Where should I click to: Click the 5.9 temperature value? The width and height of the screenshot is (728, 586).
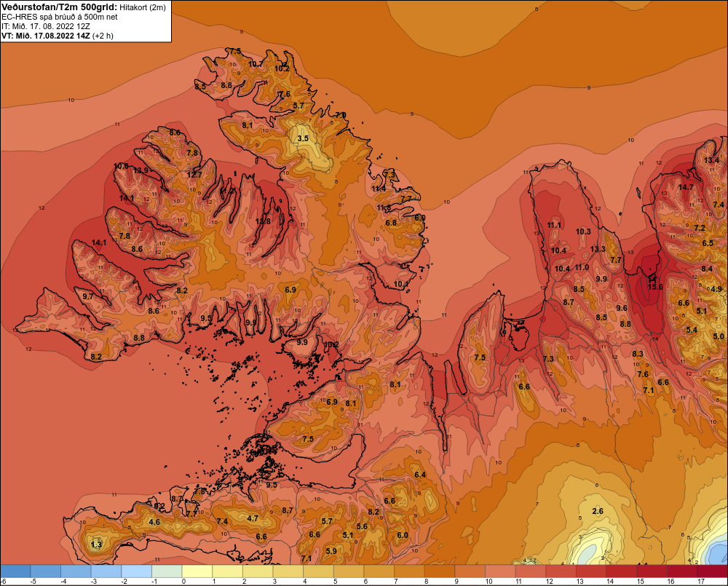coord(331,551)
